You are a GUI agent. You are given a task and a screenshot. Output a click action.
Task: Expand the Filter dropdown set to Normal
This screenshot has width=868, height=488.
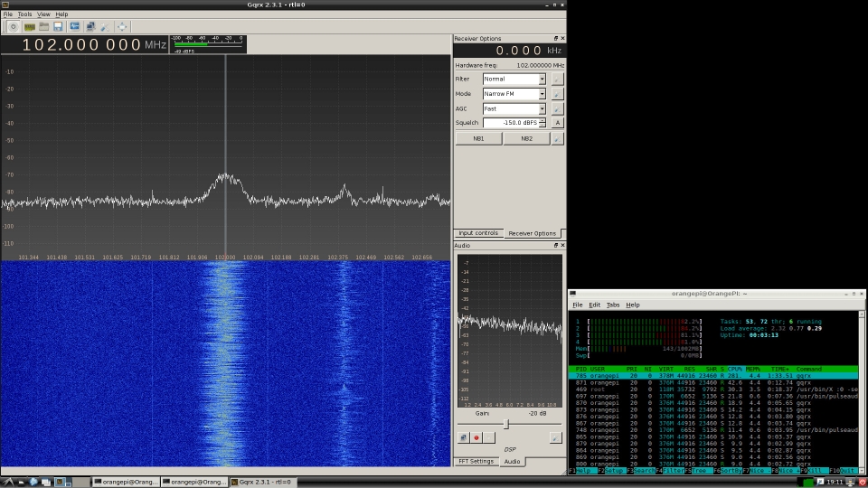pos(514,80)
